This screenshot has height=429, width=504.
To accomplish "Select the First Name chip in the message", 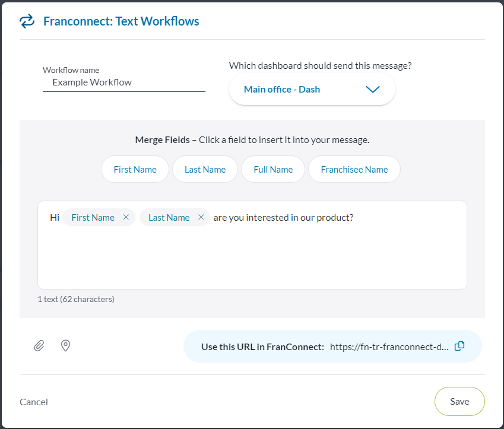I will (x=93, y=218).
